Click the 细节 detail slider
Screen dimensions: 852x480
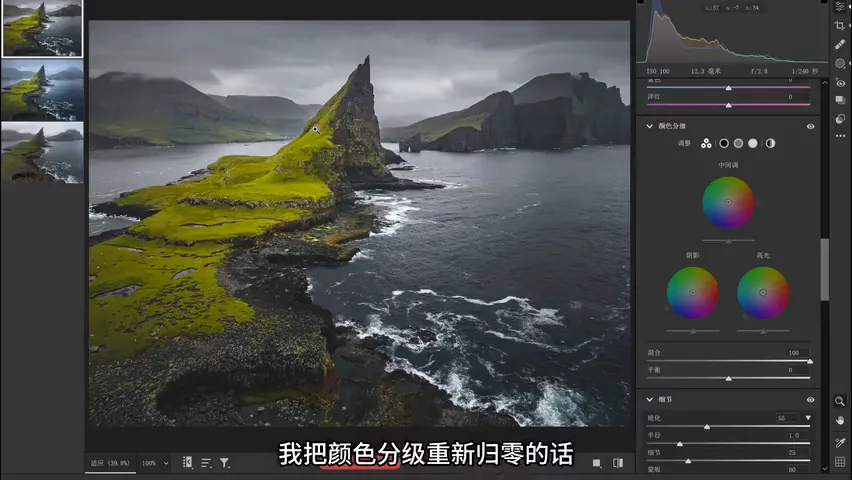coord(729,461)
